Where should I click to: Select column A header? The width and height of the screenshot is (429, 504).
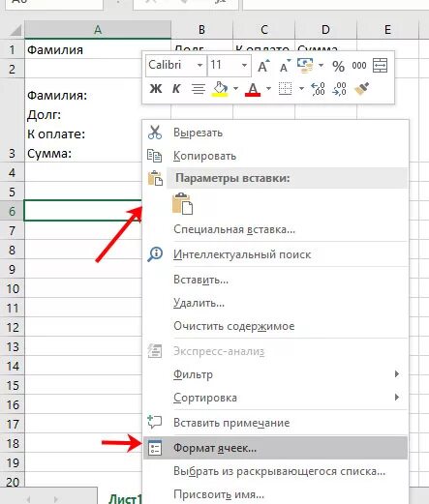pyautogui.click(x=98, y=30)
